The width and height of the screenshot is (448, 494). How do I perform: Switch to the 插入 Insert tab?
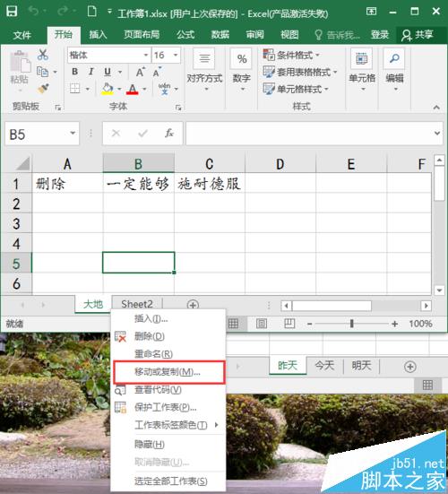[98, 35]
